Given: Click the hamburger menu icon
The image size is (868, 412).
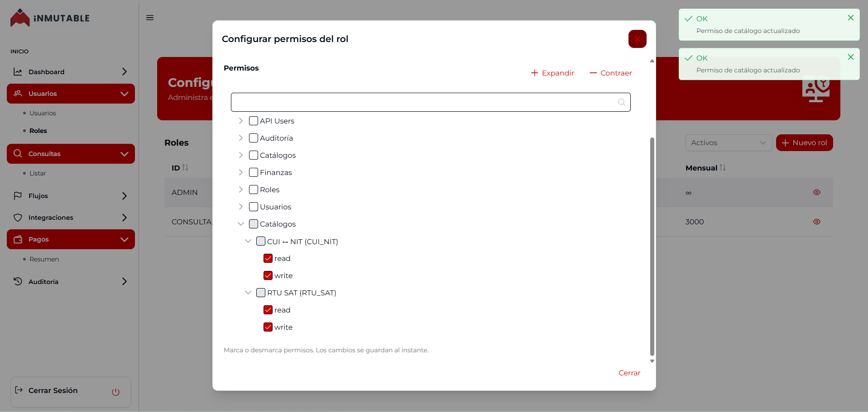Looking at the screenshot, I should point(150,18).
